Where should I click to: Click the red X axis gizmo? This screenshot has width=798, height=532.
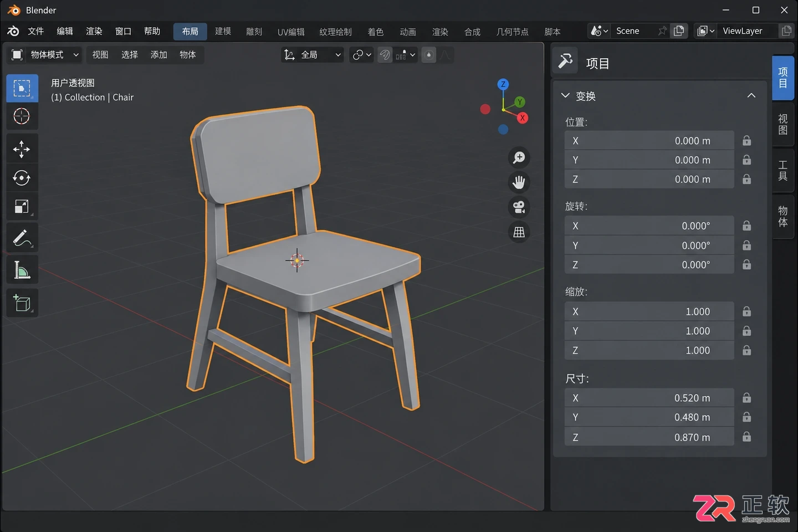(x=522, y=118)
